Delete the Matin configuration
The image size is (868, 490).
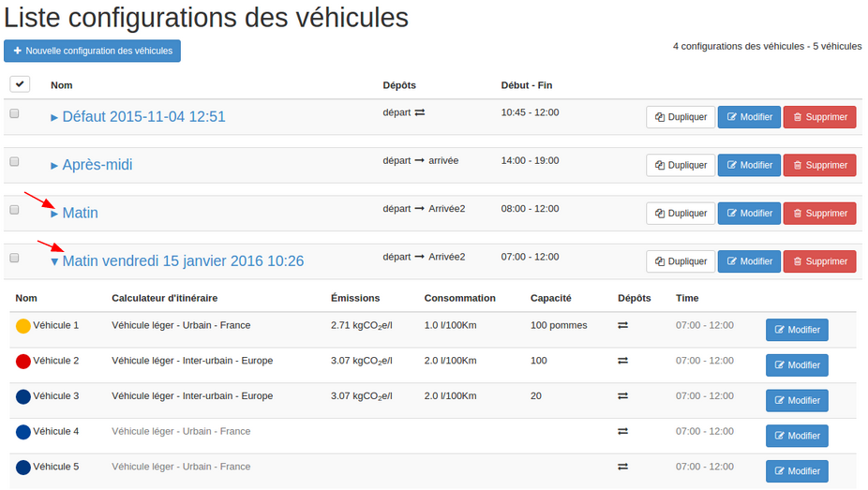coord(819,214)
